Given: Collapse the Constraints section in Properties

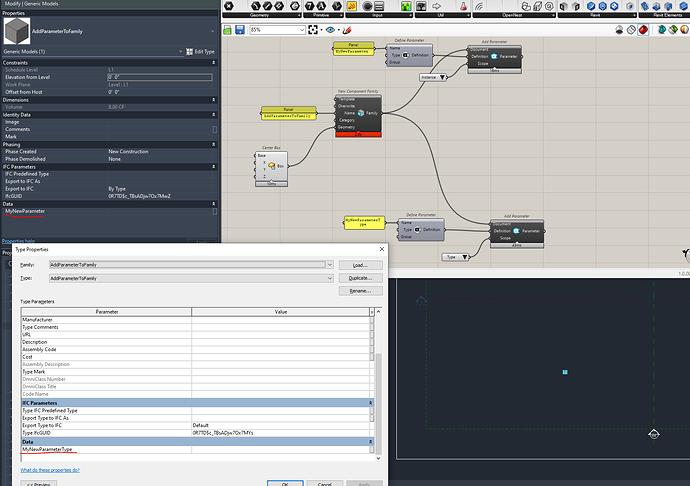Looking at the screenshot, I should coord(214,63).
